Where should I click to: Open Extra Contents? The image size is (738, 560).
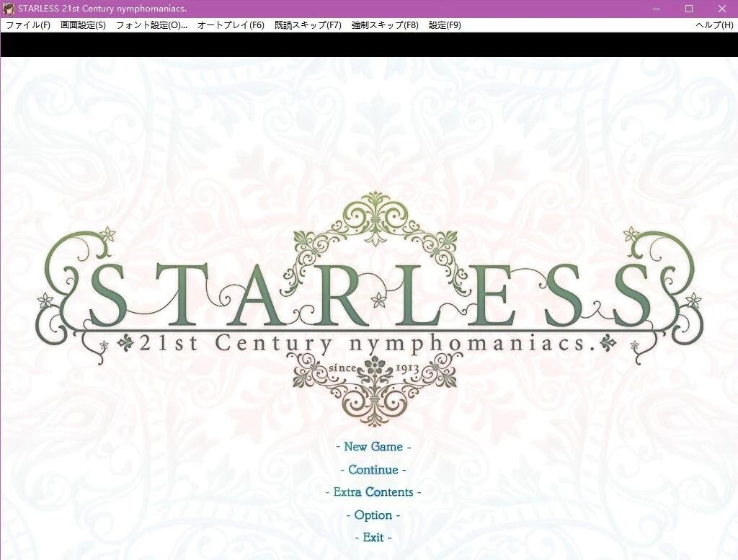pos(373,492)
